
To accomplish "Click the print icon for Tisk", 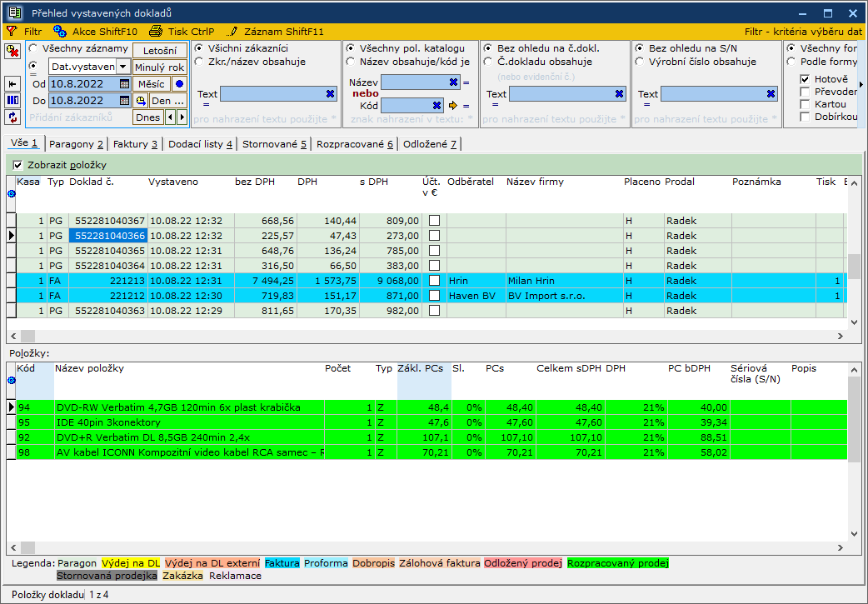I will [154, 31].
